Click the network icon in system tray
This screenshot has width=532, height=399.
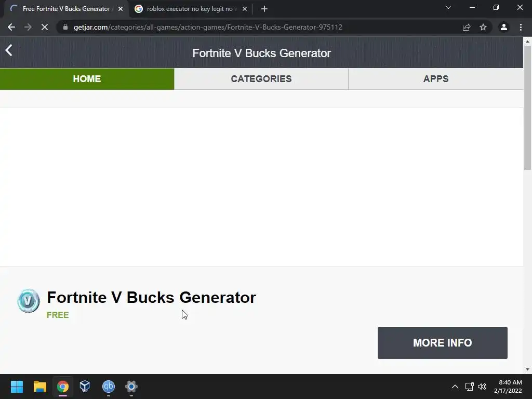[470, 387]
